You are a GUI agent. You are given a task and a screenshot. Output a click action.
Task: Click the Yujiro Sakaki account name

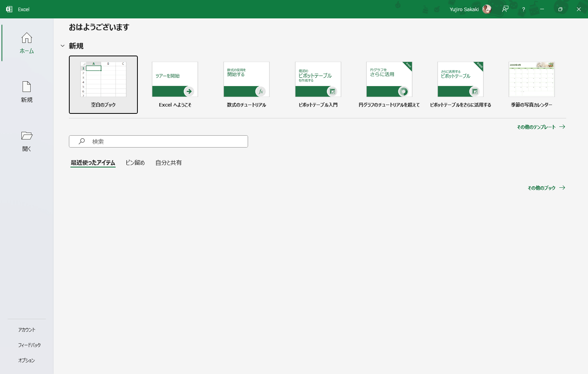point(464,9)
